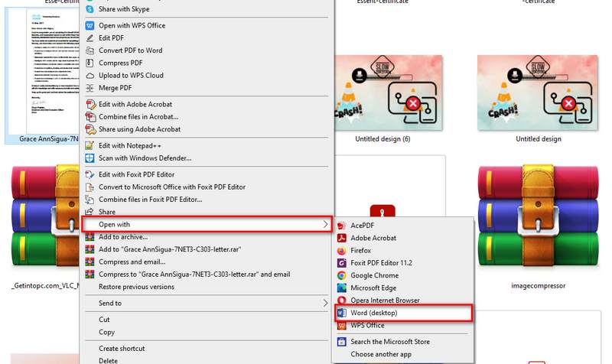
Task: Click the Microsoft Edge icon in submenu
Action: coord(341,288)
